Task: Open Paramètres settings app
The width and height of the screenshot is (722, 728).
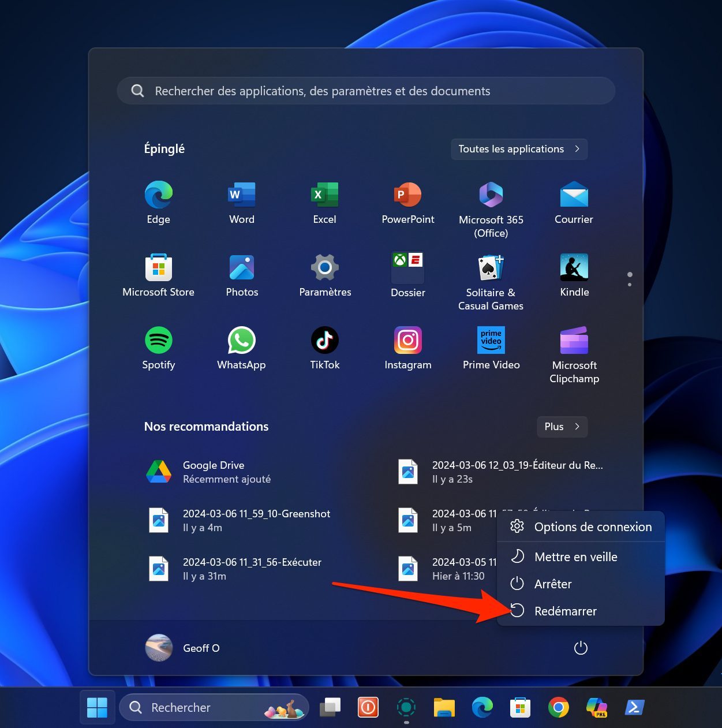Action: click(x=325, y=275)
